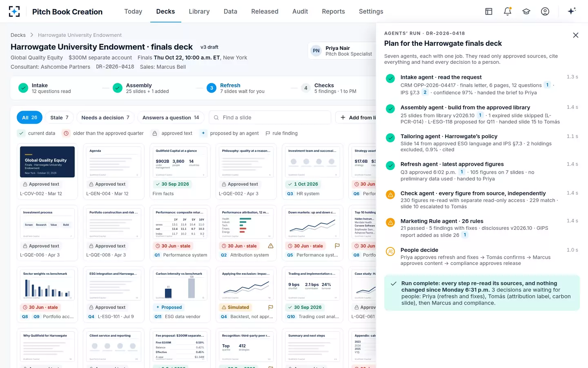Click the flag icon on Applying the exclusion slide
The height and width of the screenshot is (368, 588).
(271, 307)
